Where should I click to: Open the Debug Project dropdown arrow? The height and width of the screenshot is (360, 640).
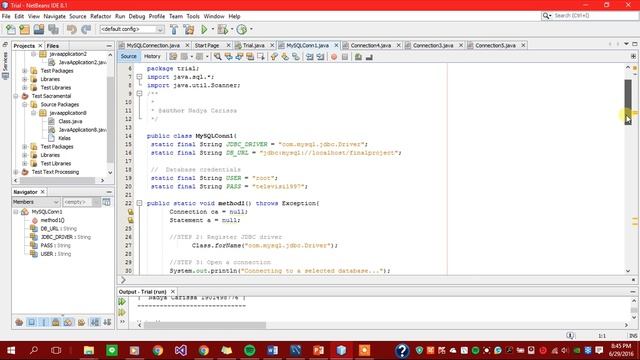point(232,29)
